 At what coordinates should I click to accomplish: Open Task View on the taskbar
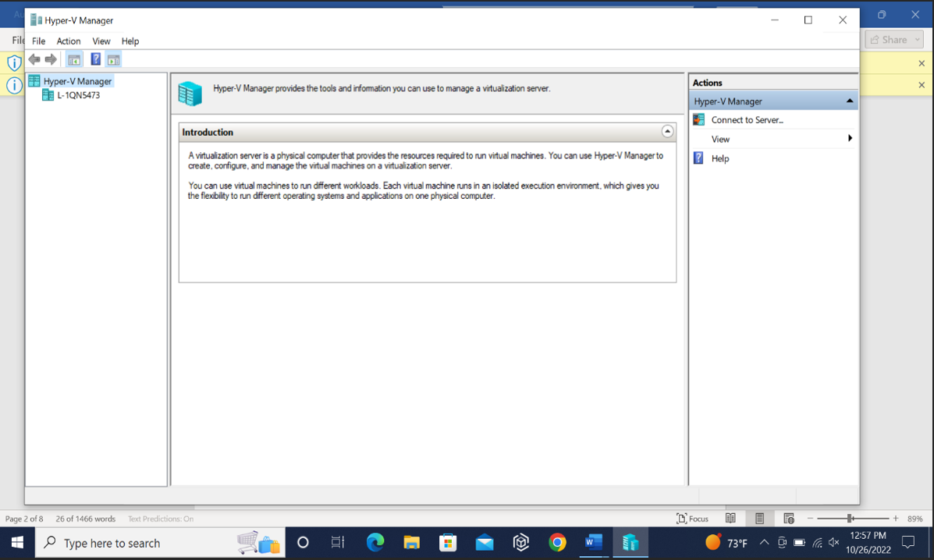click(x=338, y=542)
